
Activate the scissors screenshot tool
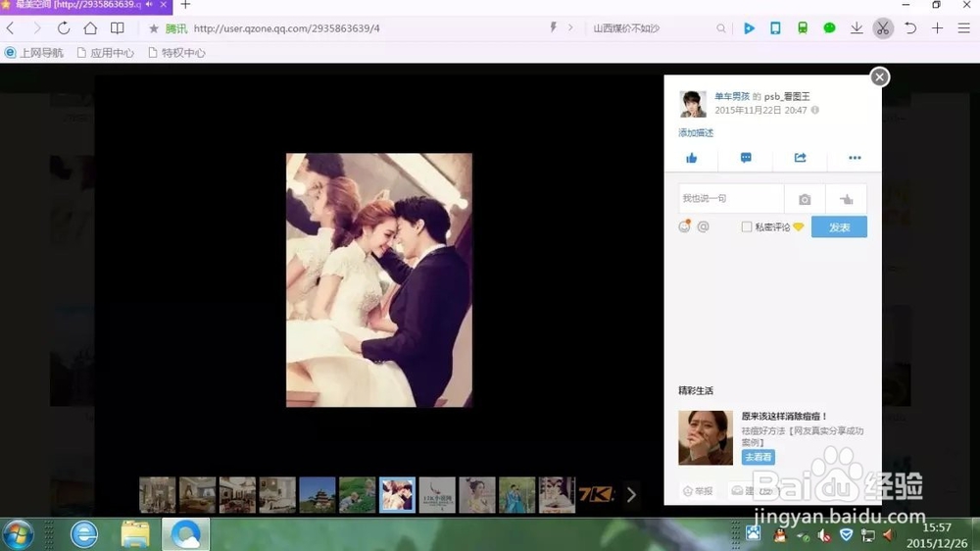pos(883,28)
